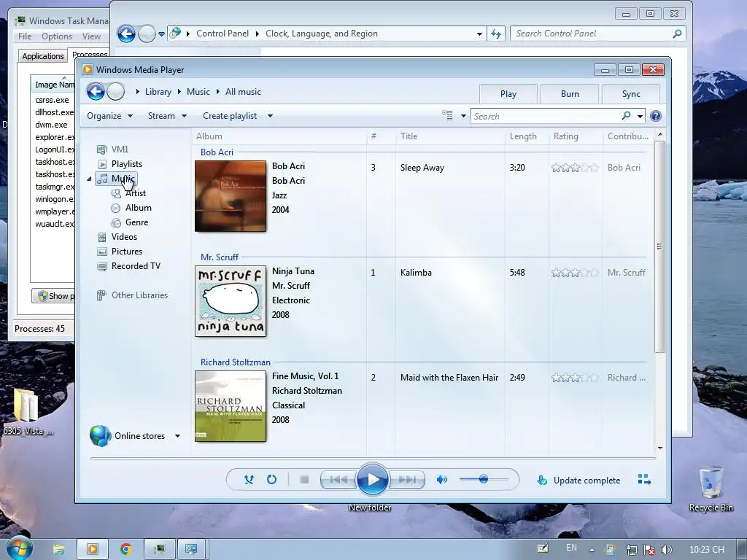Start playback with the Play button
This screenshot has width=747, height=560.
click(x=372, y=480)
